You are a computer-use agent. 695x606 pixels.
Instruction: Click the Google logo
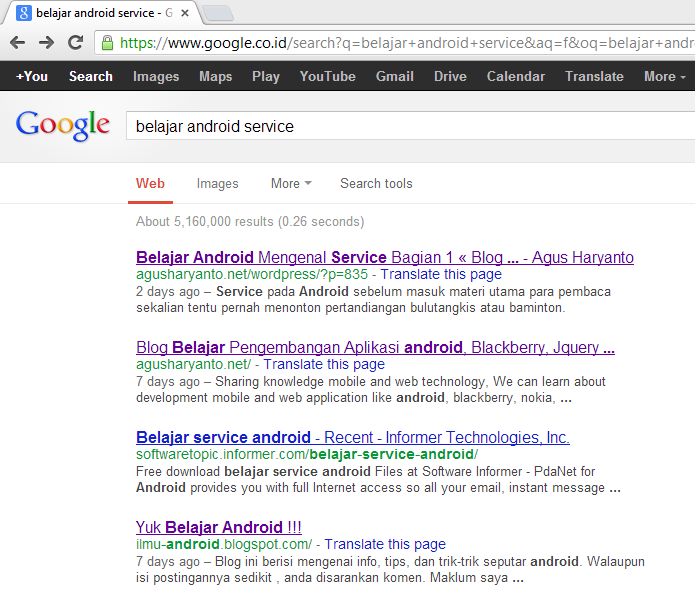(x=62, y=125)
